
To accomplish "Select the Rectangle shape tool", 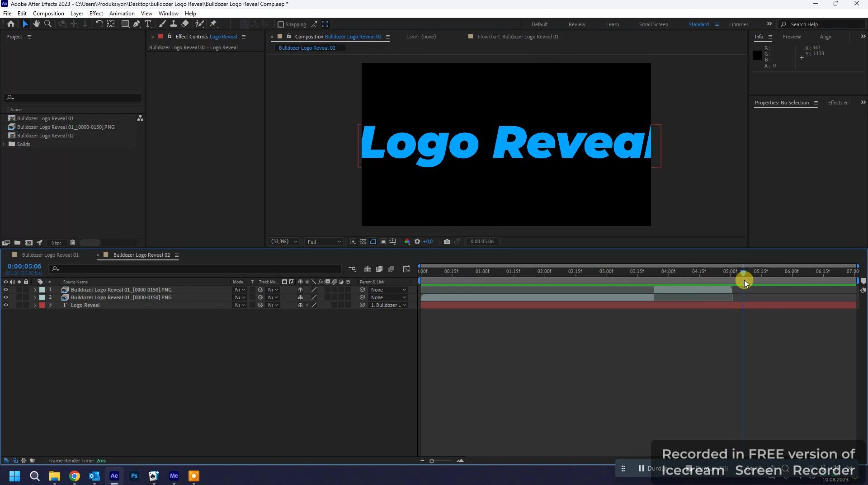I will 125,24.
